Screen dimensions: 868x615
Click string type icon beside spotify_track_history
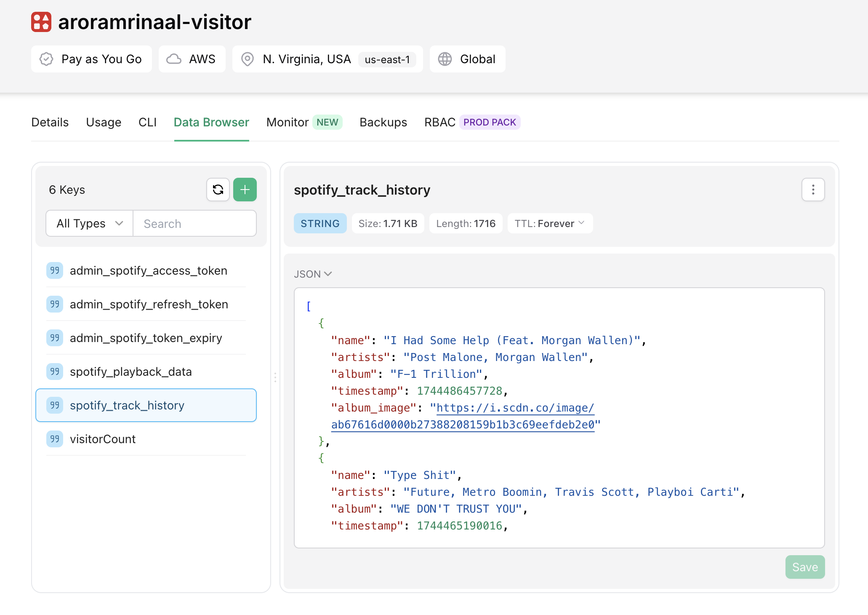pos(55,405)
